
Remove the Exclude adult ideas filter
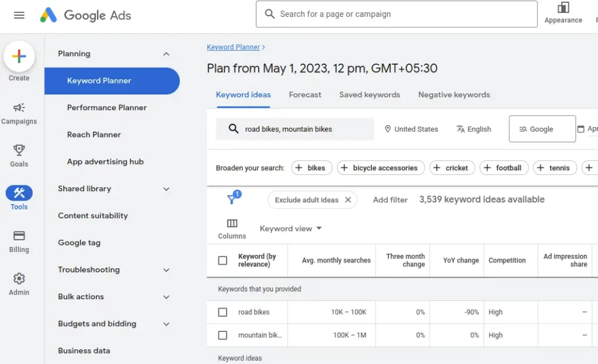348,200
